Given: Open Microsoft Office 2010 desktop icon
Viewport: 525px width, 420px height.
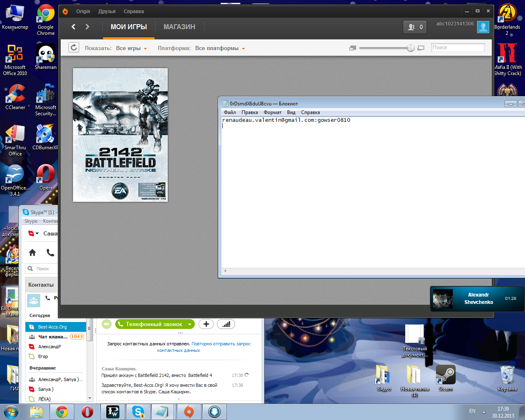Looking at the screenshot, I should [15, 60].
